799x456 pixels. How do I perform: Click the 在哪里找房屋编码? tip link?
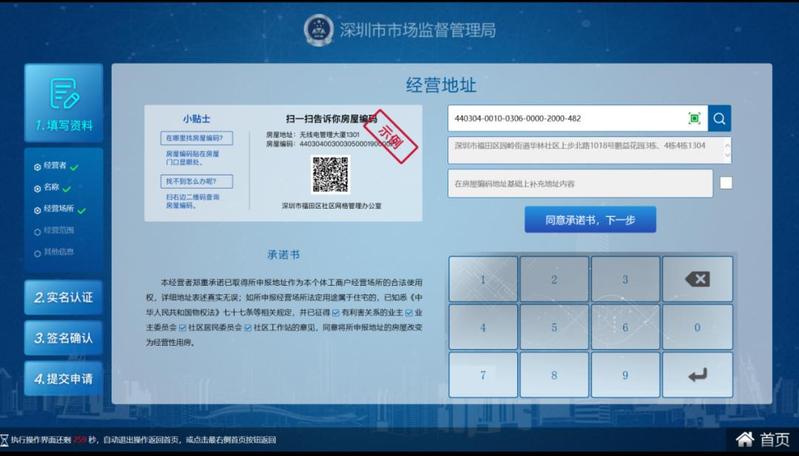197,138
